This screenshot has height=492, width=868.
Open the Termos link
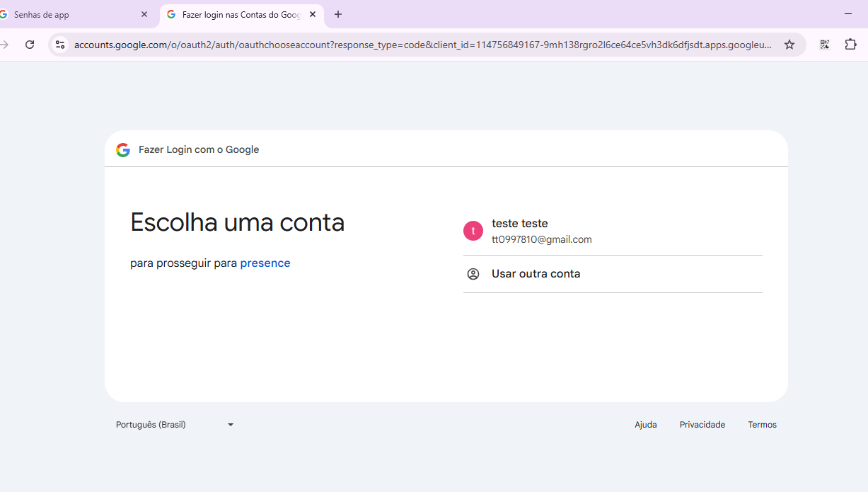pos(763,425)
